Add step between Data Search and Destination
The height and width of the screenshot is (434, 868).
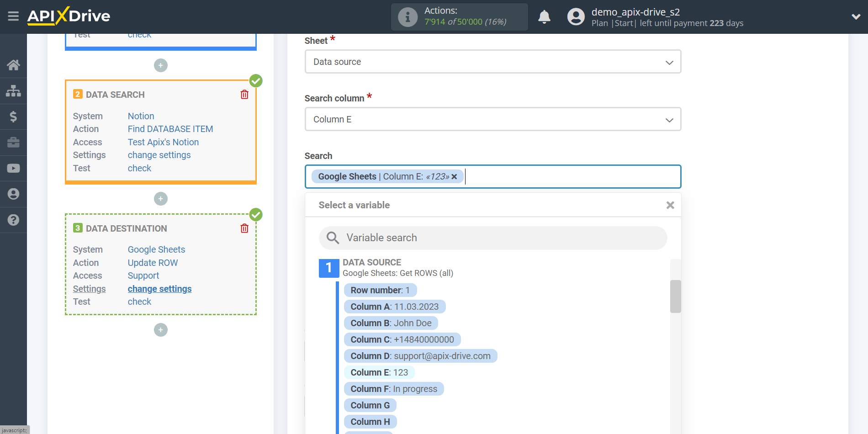click(161, 199)
